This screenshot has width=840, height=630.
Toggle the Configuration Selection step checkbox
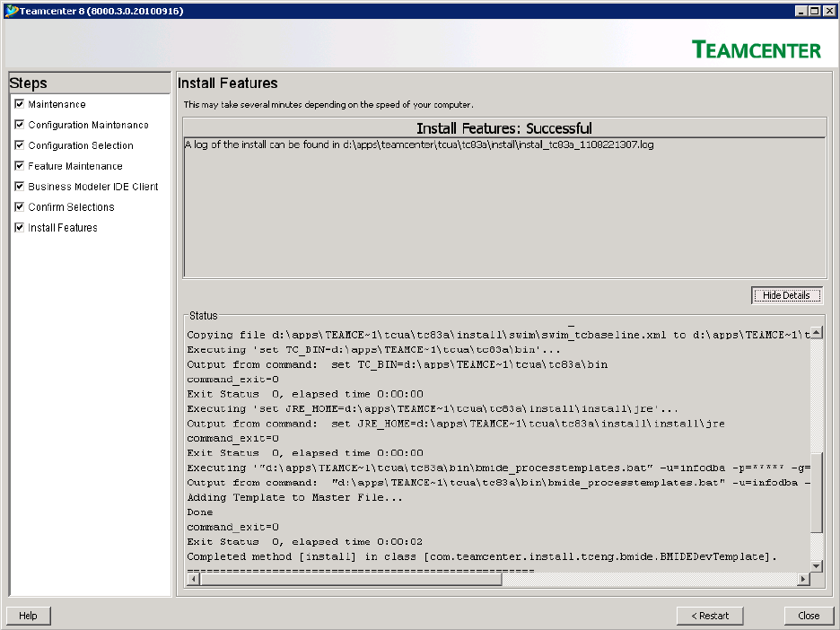(x=19, y=145)
